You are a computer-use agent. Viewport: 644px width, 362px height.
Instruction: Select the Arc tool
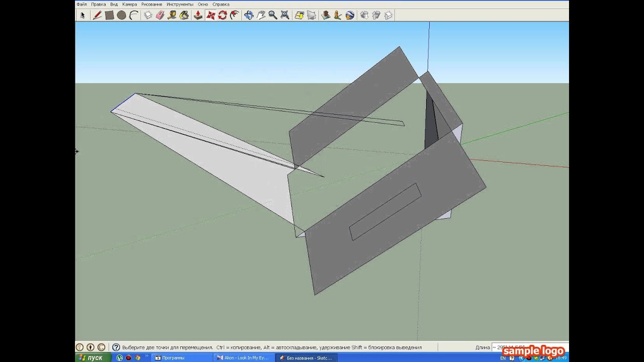coord(133,15)
